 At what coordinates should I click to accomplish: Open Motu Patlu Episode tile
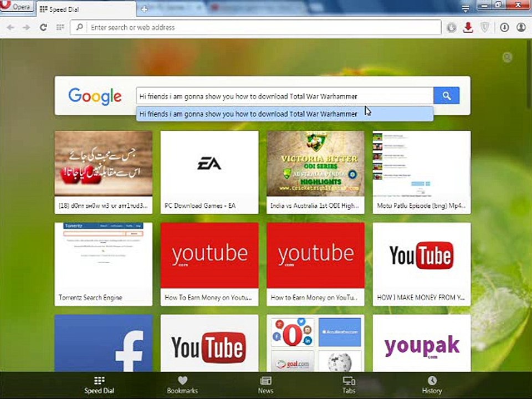tap(421, 172)
